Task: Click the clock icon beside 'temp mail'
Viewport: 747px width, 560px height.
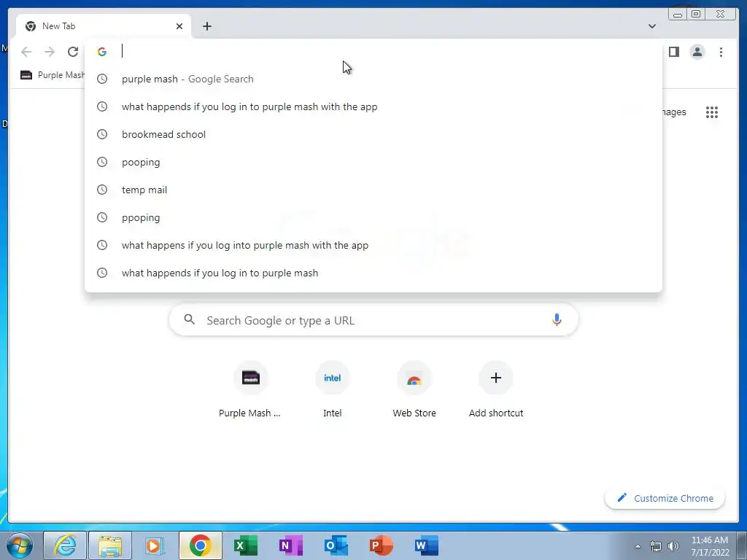Action: (x=102, y=190)
